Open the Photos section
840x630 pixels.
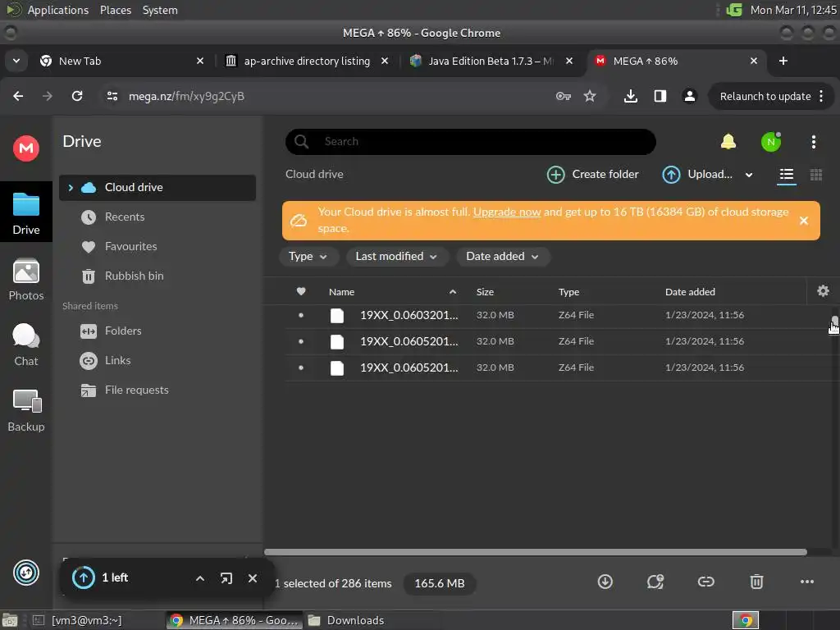tap(25, 280)
